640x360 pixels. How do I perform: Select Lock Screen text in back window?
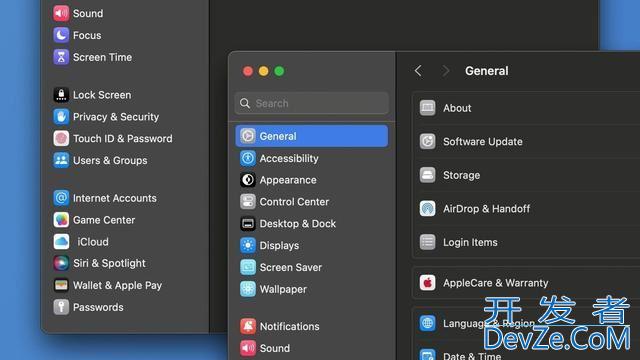pyautogui.click(x=102, y=95)
